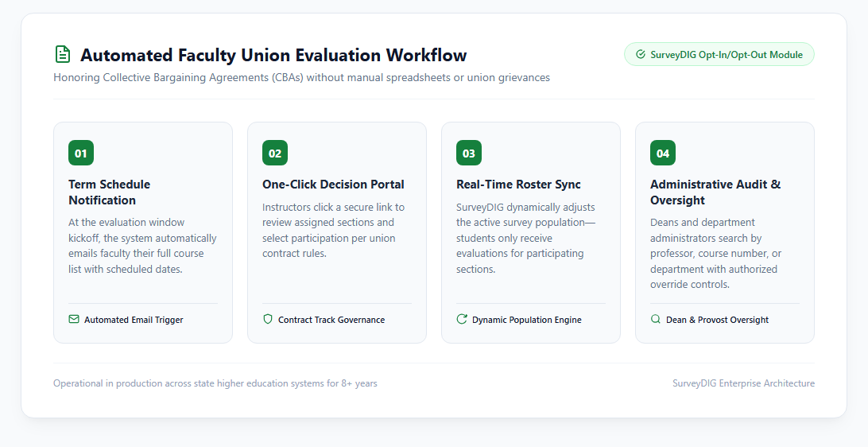Screen dimensions: 868x447
Task: Select the green 01 step badge
Action: (81, 153)
